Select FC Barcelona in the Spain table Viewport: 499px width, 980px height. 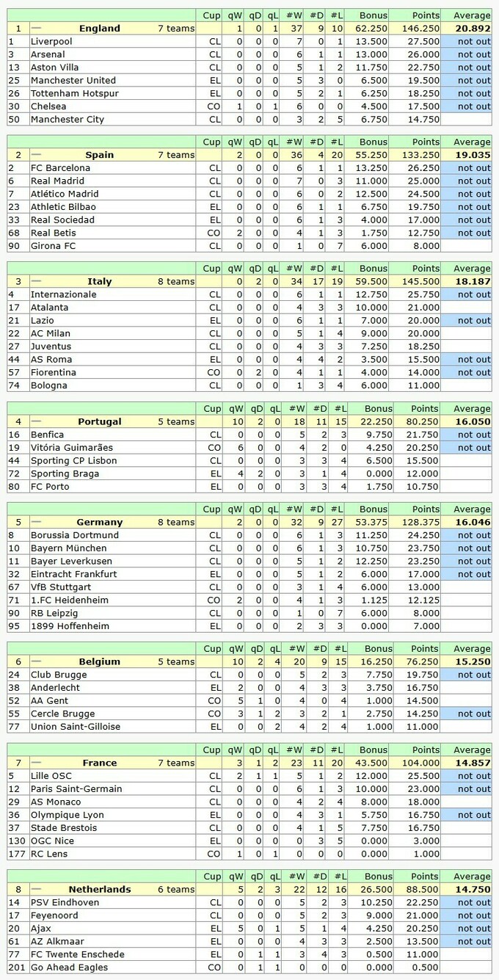pos(60,168)
